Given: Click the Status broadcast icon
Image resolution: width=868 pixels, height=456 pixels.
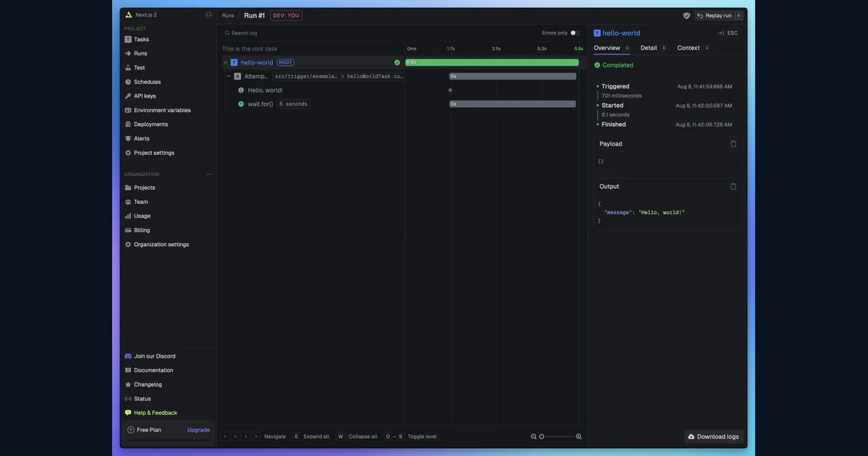Looking at the screenshot, I should pos(128,399).
